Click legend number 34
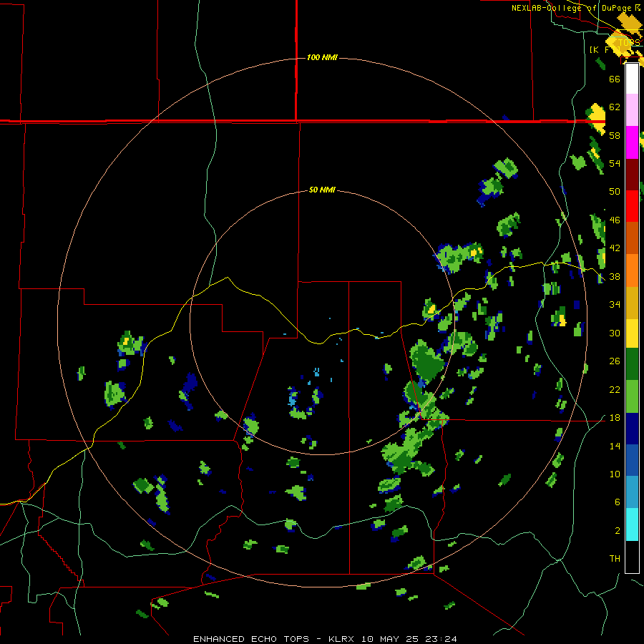The image size is (644, 644). pyautogui.click(x=615, y=305)
